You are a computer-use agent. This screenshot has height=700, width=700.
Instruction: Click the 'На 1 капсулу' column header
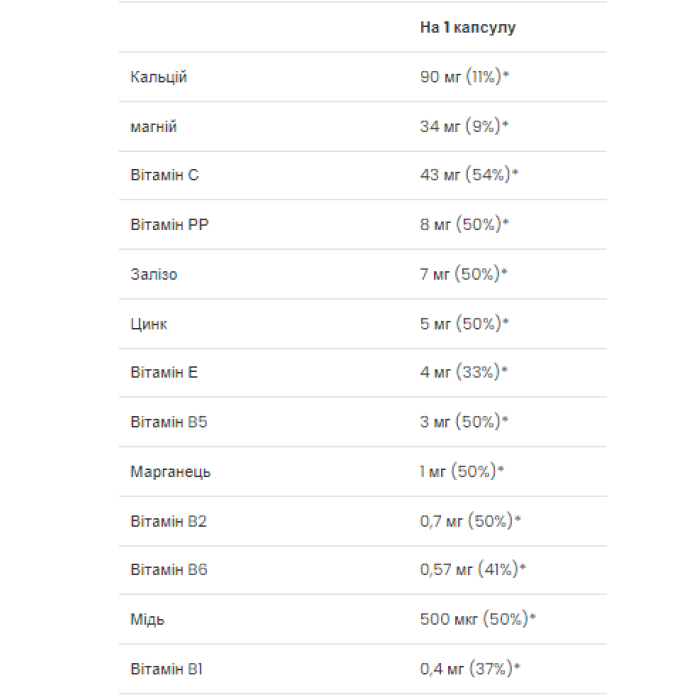[x=467, y=28]
